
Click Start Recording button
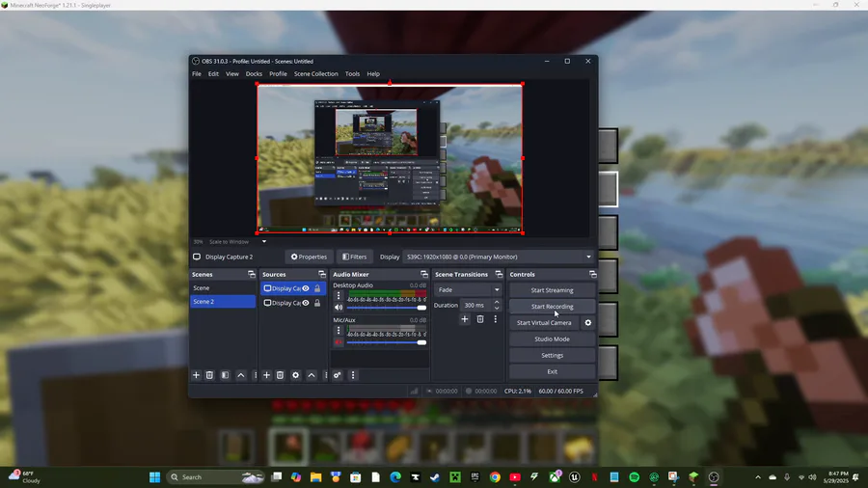click(x=552, y=307)
